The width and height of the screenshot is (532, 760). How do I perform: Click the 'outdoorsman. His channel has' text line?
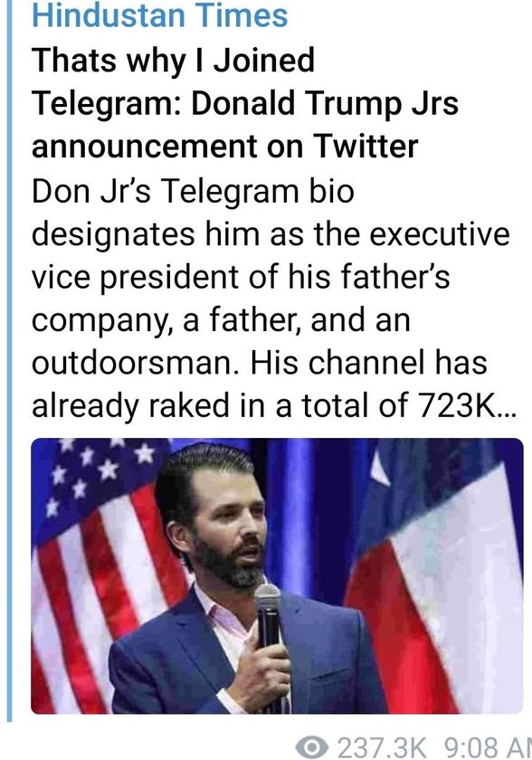click(260, 363)
